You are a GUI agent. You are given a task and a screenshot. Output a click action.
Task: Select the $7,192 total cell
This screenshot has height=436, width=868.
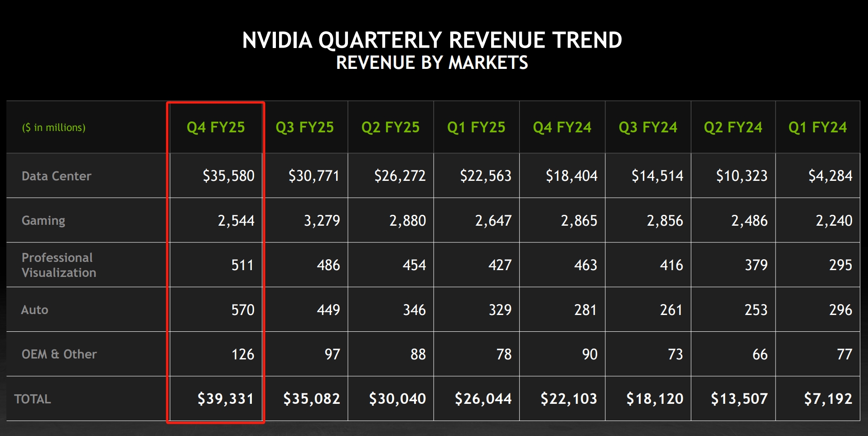tap(828, 399)
